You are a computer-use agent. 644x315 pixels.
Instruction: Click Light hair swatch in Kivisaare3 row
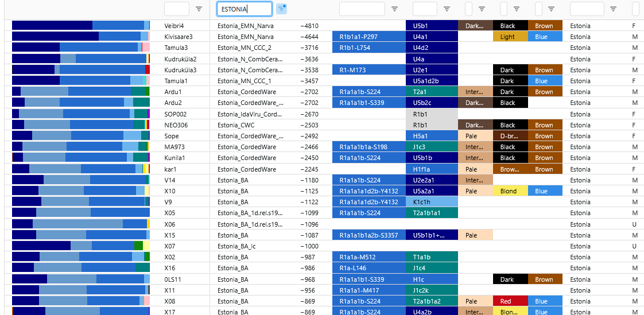[x=510, y=37]
